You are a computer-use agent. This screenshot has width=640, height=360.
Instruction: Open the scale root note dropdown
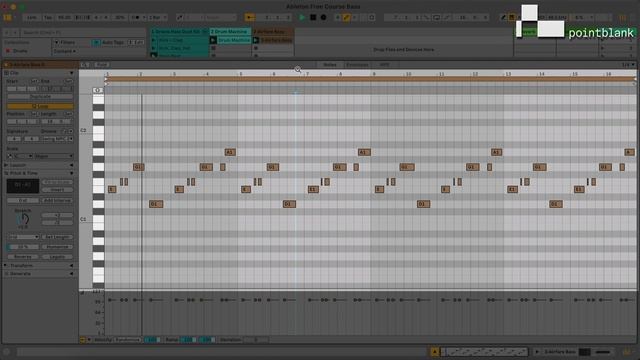(x=23, y=156)
